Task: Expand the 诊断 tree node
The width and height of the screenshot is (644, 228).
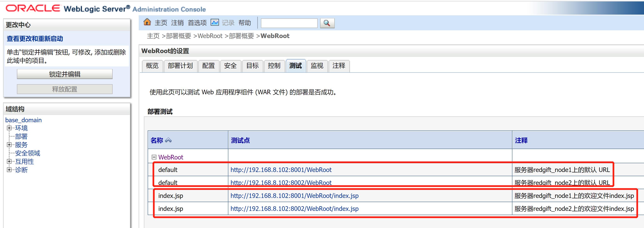Action: [x=9, y=170]
